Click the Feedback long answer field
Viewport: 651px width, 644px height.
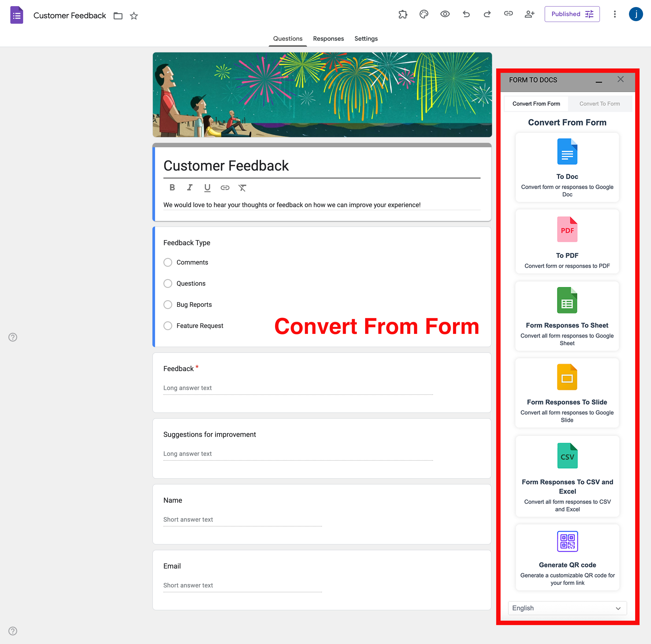click(x=298, y=388)
